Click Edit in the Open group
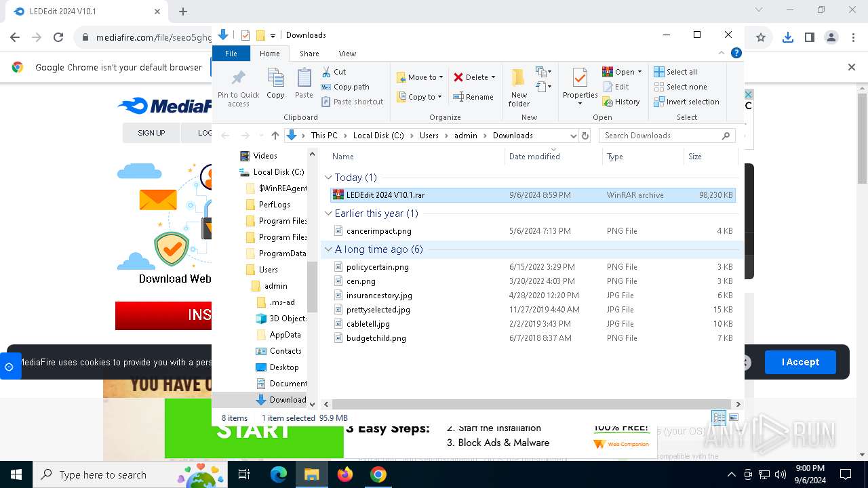This screenshot has width=868, height=488. pos(616,87)
